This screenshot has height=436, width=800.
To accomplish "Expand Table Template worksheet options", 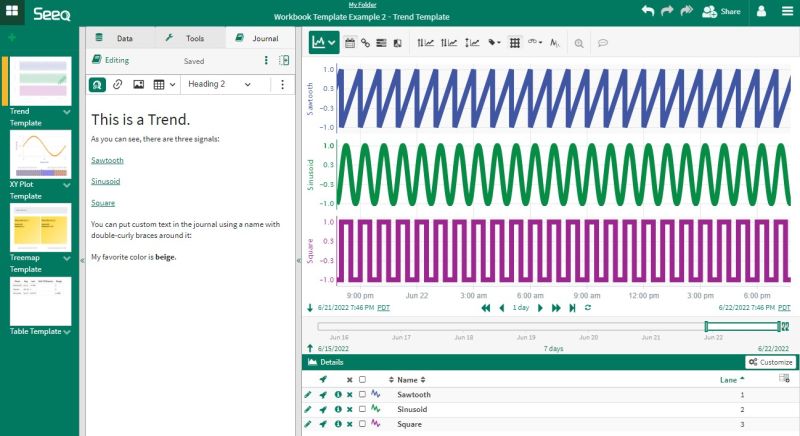I will (x=67, y=332).
